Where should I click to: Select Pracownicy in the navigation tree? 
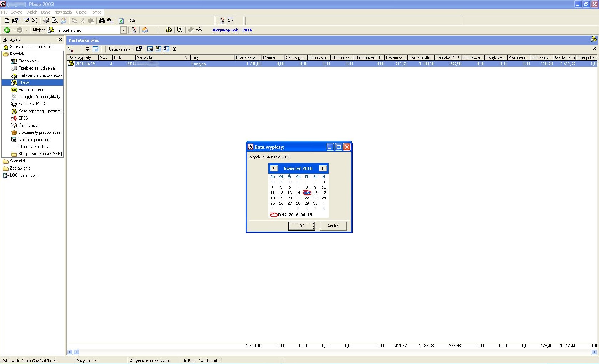[28, 61]
